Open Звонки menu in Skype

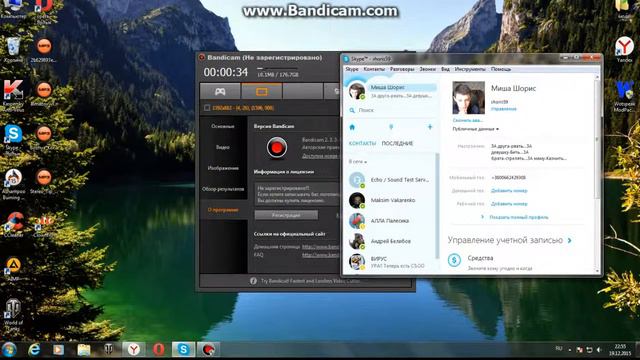pyautogui.click(x=428, y=69)
